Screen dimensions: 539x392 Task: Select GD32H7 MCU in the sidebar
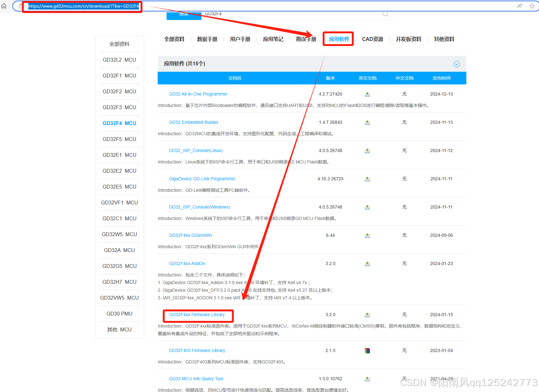click(x=119, y=282)
